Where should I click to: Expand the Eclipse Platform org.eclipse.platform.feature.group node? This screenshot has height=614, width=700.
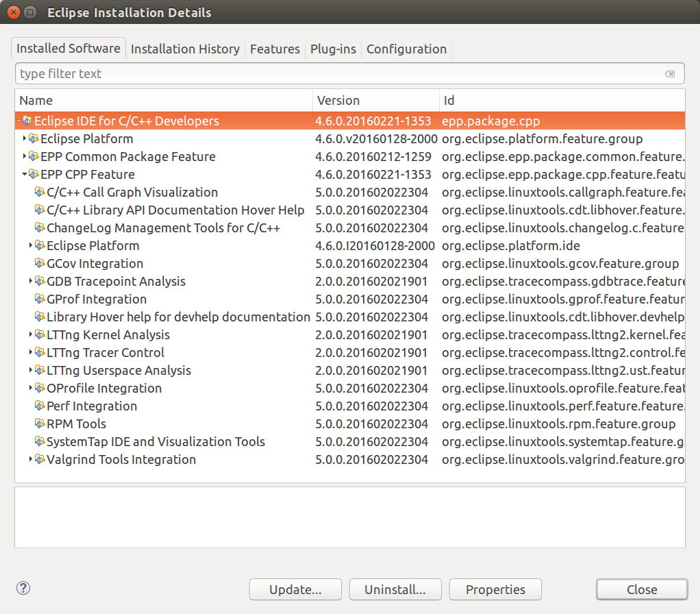[24, 138]
